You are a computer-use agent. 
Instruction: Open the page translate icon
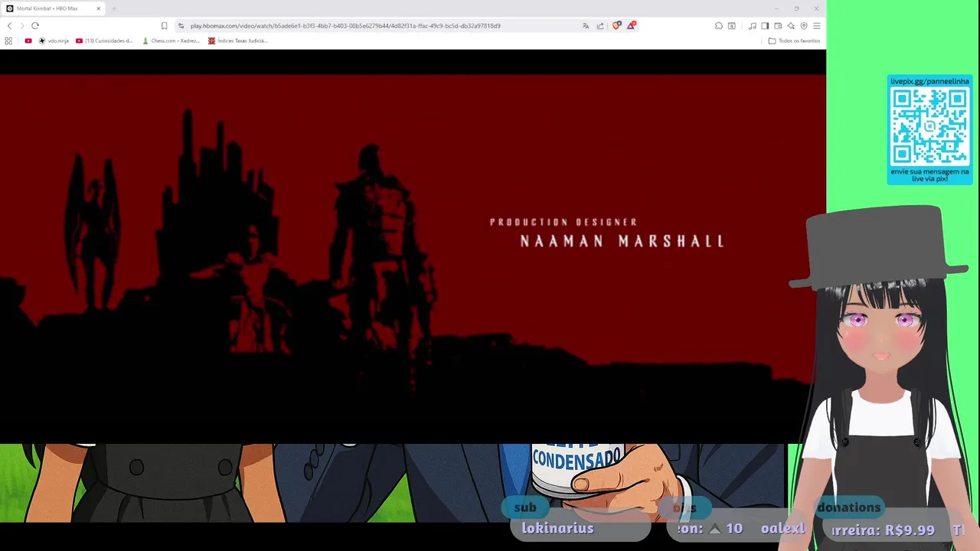pyautogui.click(x=586, y=25)
